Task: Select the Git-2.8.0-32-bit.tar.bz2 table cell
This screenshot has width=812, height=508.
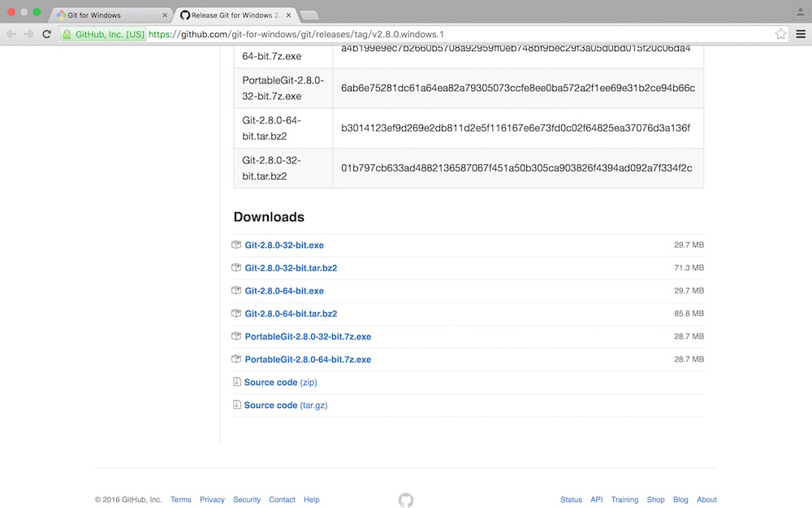Action: 283,168
